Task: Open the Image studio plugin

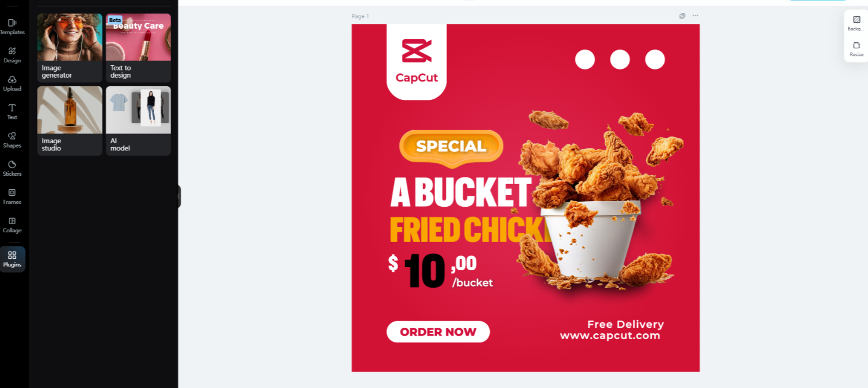Action: tap(70, 121)
